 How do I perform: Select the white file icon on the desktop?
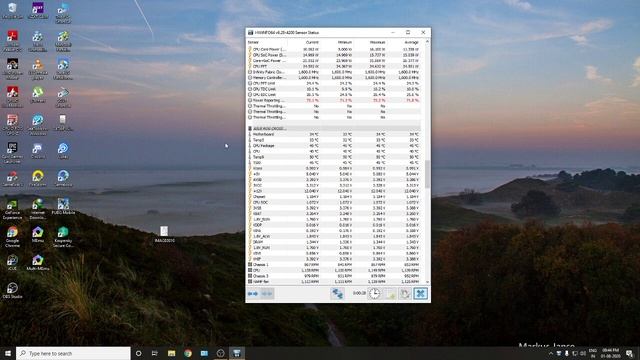[x=164, y=234]
